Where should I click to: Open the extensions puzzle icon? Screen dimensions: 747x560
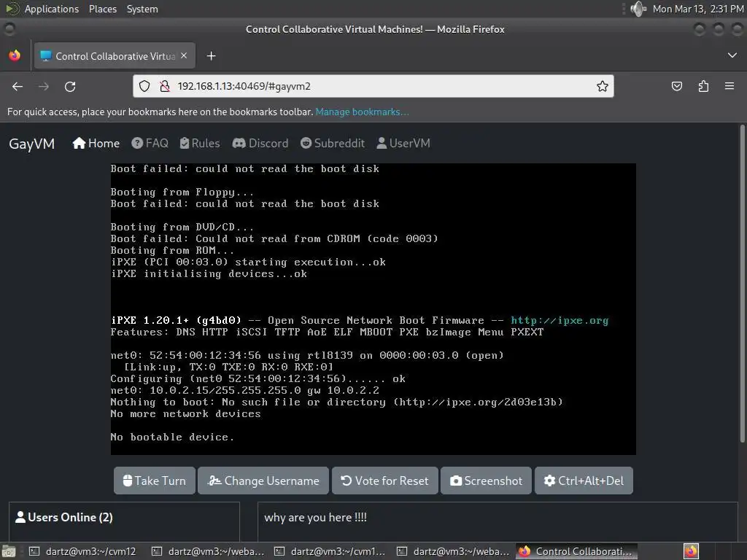point(703,86)
